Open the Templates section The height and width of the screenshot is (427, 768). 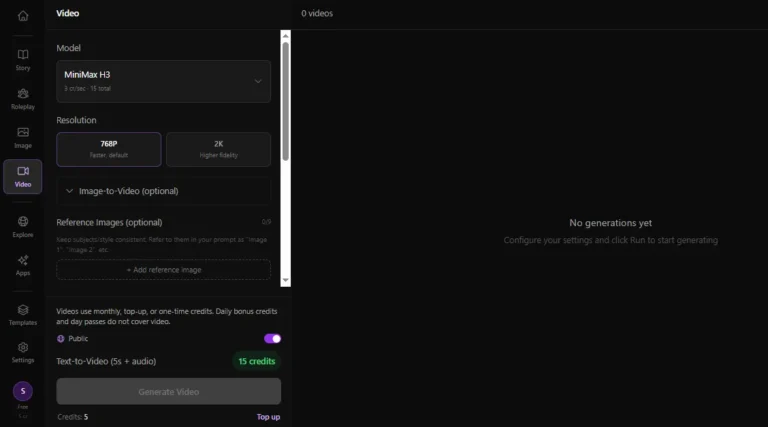[23, 315]
